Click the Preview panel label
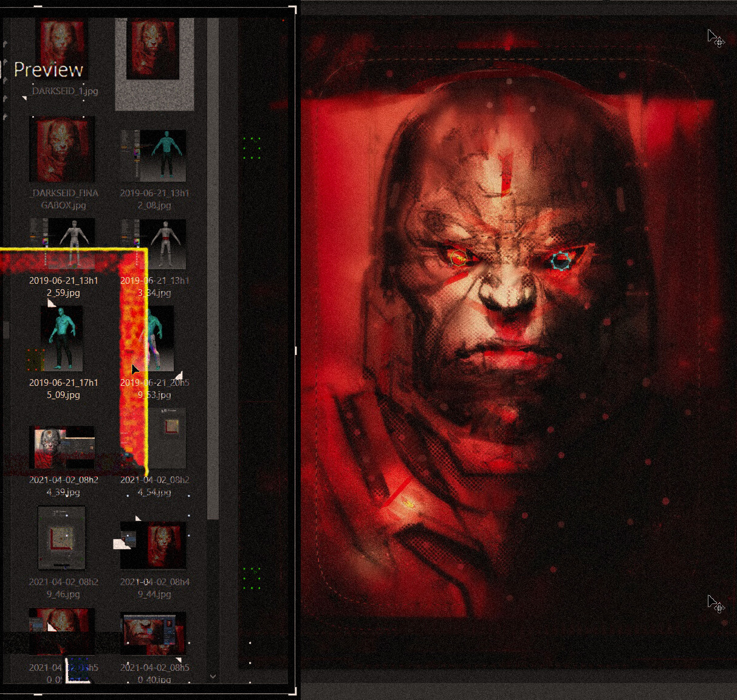The image size is (737, 700). pos(48,69)
